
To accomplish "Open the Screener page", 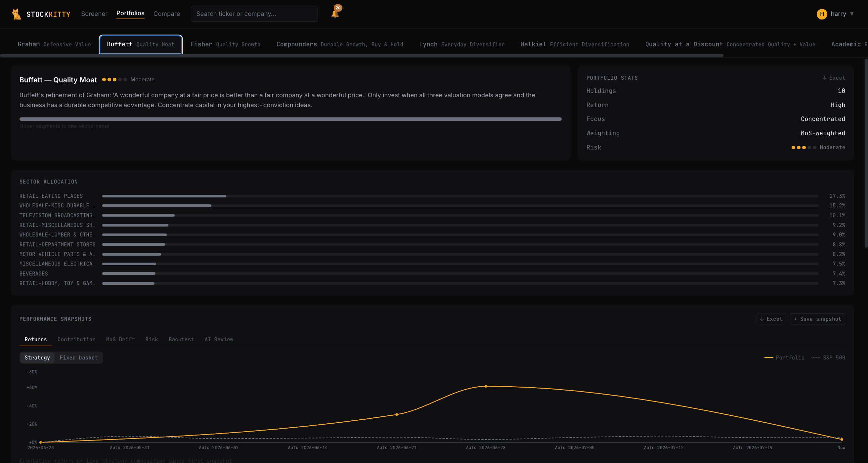I will (x=94, y=14).
